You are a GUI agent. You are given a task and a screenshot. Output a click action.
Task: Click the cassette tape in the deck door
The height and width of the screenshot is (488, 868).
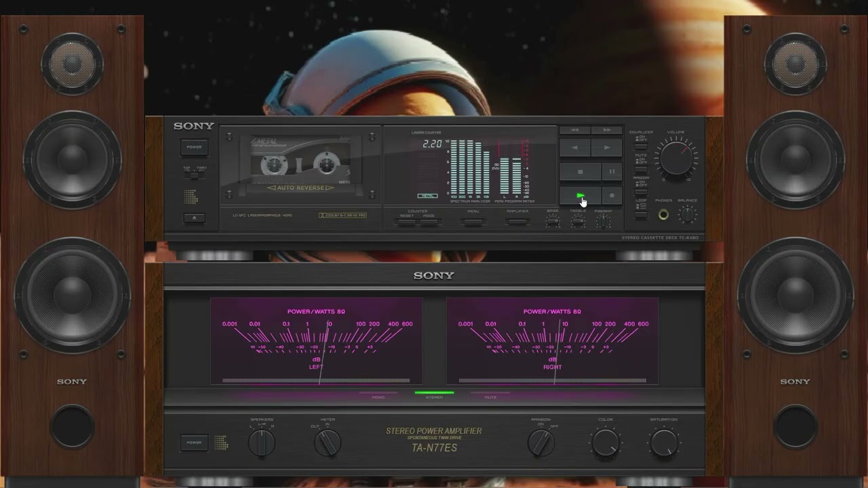[x=300, y=160]
